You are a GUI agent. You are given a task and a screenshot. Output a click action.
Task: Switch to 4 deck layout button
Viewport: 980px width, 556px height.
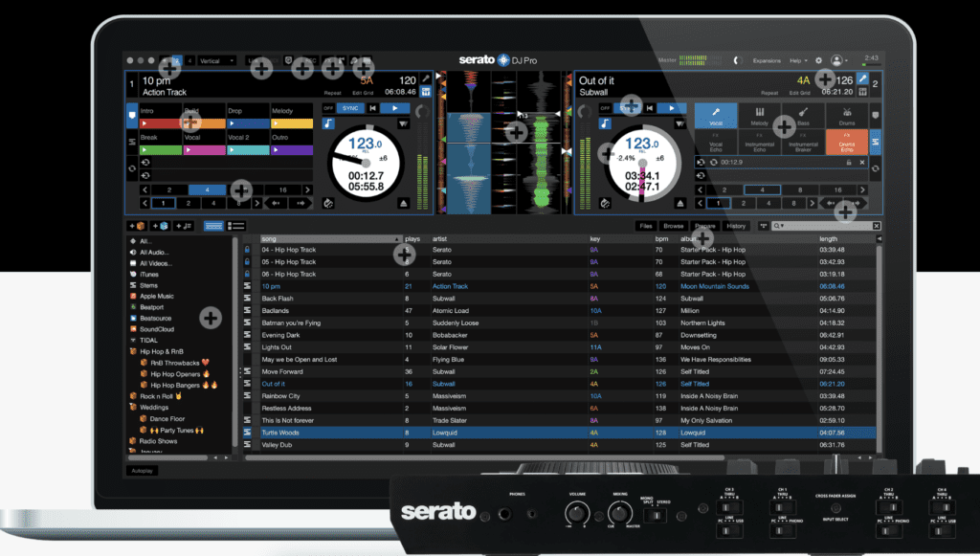[190, 61]
